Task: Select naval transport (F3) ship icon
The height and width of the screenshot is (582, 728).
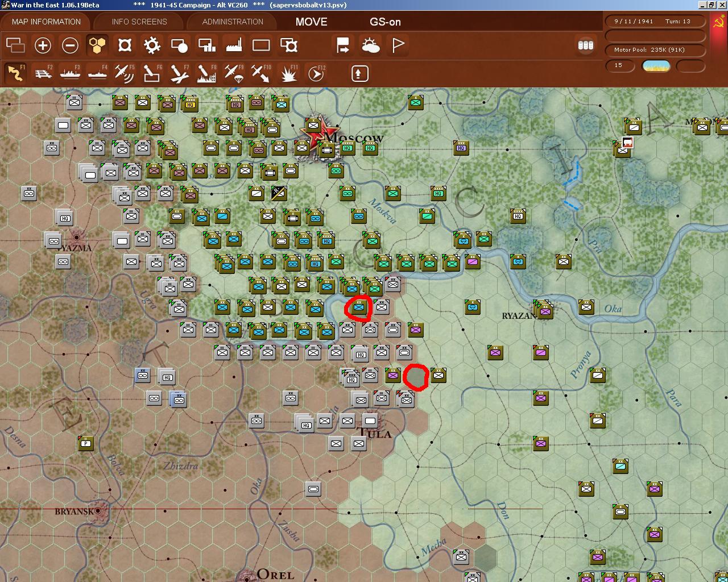Action: pos(70,73)
